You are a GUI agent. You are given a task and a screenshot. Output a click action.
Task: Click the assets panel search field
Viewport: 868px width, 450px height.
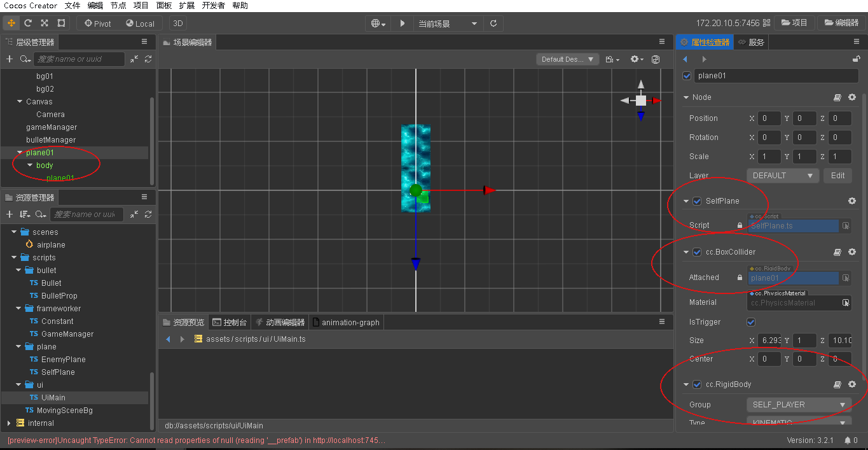(x=86, y=214)
